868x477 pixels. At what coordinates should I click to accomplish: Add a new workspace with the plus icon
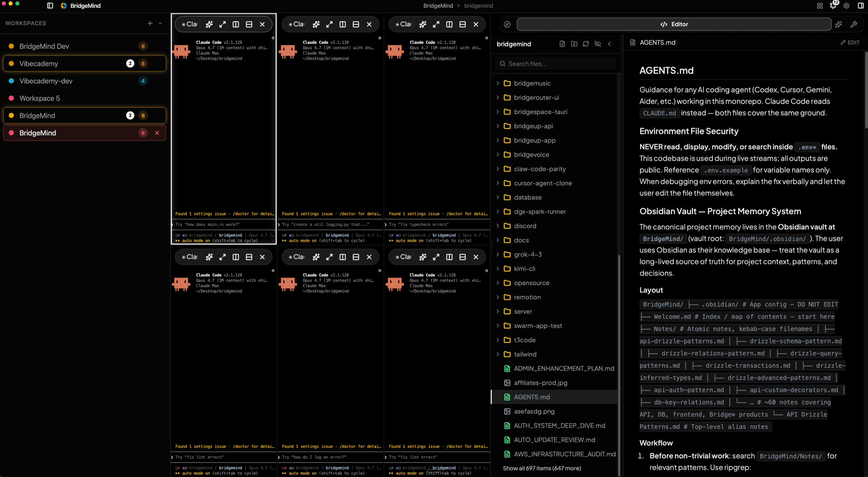(x=150, y=23)
